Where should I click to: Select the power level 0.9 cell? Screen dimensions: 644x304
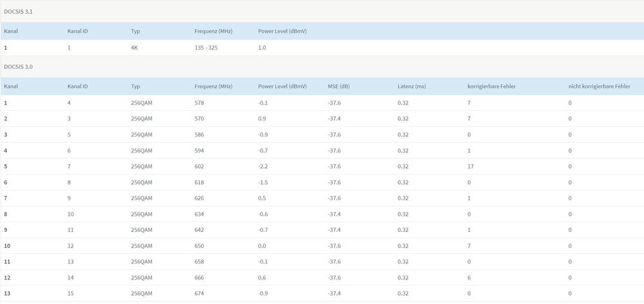tap(262, 119)
